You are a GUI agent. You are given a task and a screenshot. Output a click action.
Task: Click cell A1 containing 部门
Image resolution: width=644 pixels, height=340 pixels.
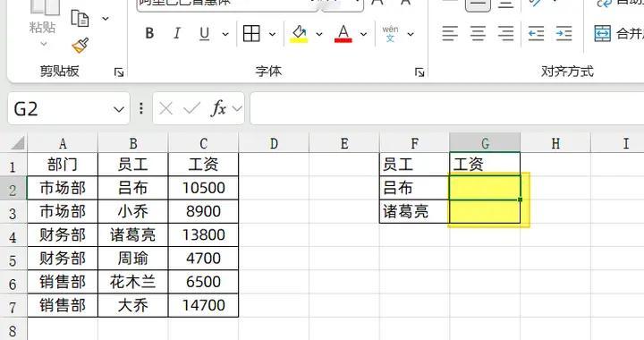coord(63,165)
